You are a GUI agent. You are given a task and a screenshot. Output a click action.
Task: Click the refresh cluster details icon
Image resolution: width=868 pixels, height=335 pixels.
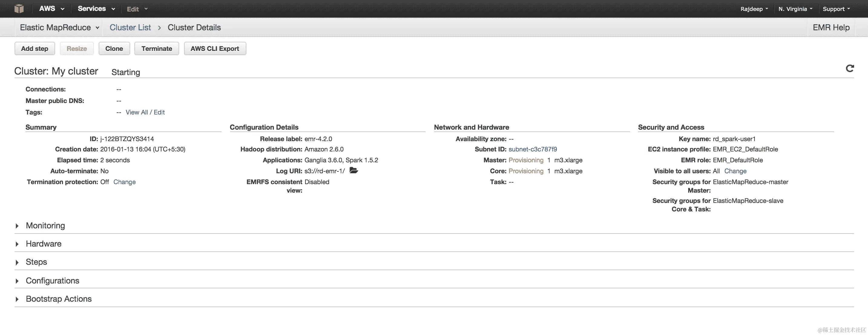[850, 68]
